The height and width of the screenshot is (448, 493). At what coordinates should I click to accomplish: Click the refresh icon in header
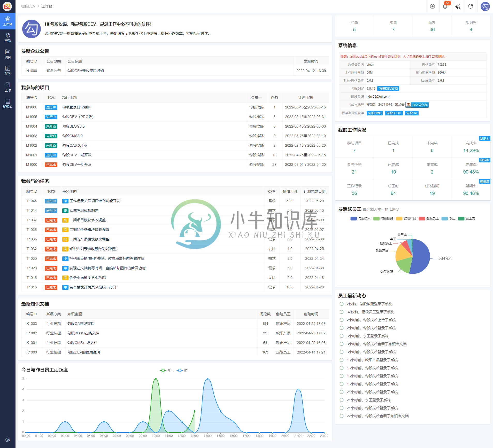[x=471, y=6]
